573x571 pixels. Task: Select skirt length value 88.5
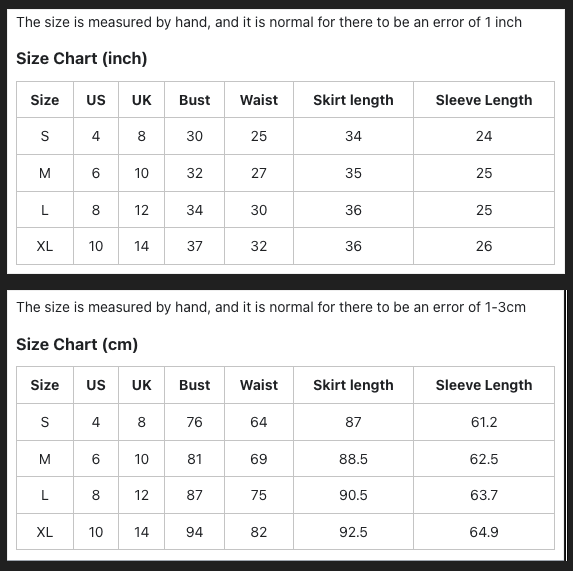point(353,459)
